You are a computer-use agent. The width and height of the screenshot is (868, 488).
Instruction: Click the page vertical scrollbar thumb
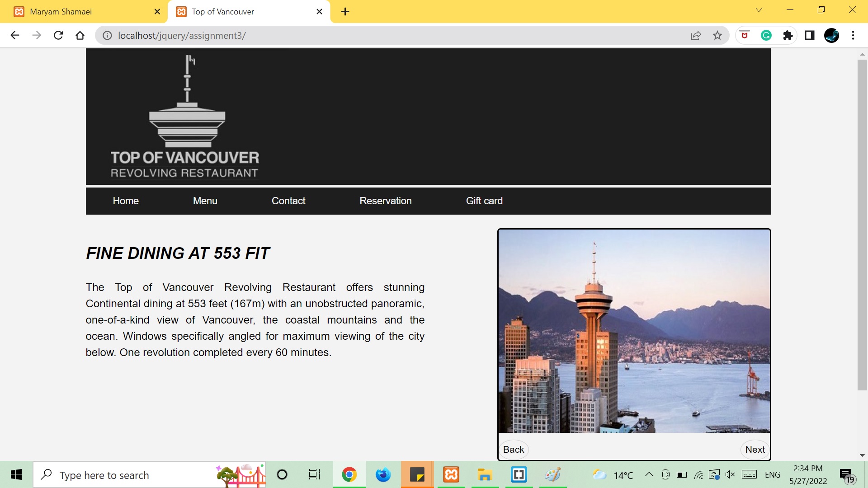pyautogui.click(x=862, y=225)
